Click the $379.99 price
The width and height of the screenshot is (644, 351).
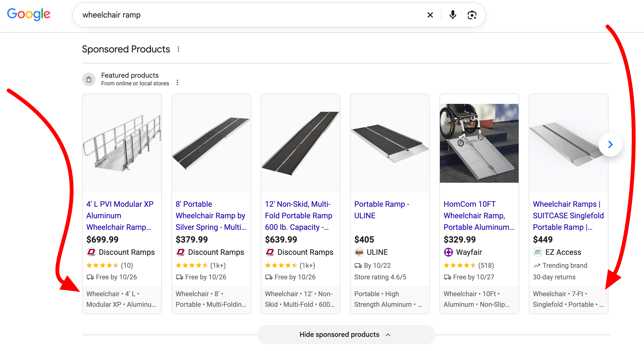(x=192, y=239)
